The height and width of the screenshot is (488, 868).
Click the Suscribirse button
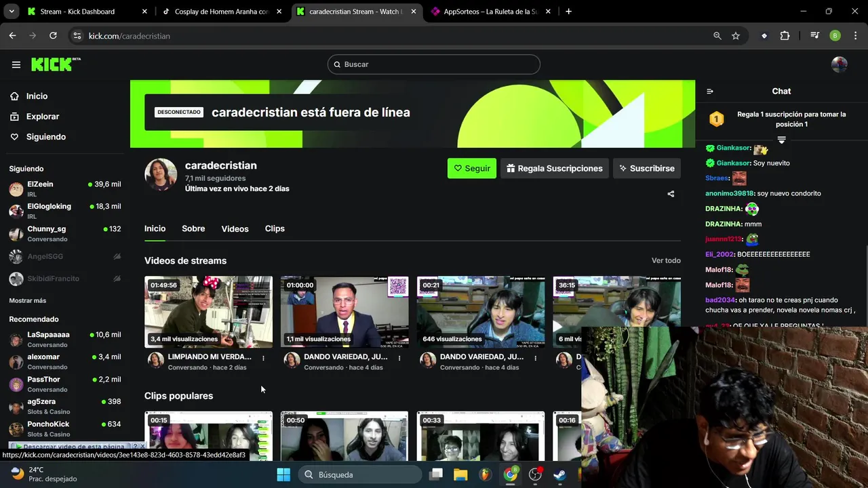tap(647, 168)
